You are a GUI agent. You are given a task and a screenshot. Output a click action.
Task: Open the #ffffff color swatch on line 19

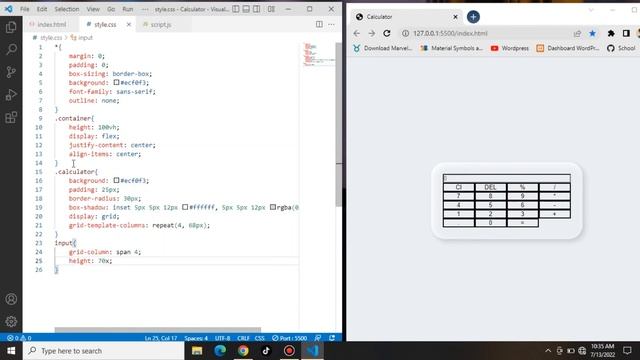[185, 207]
